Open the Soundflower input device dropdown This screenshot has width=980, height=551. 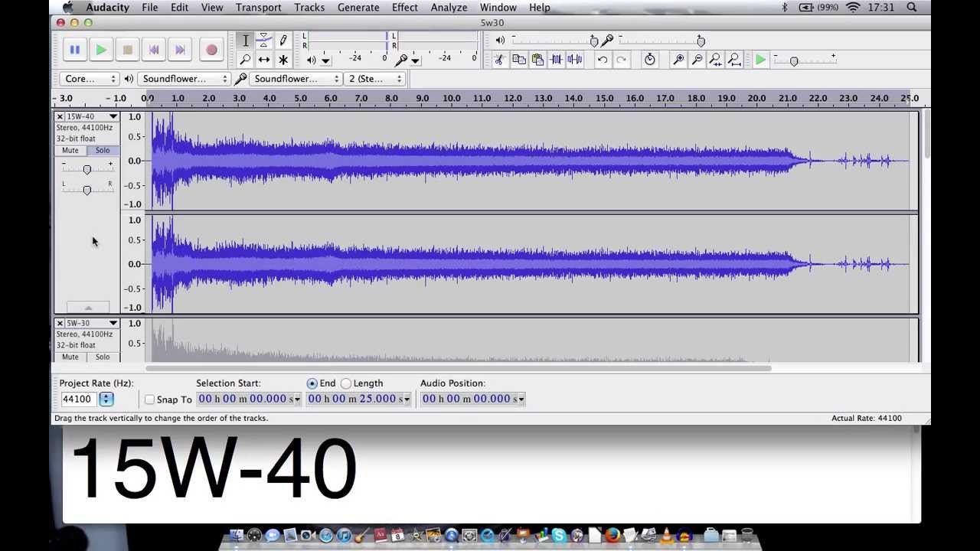pos(296,79)
